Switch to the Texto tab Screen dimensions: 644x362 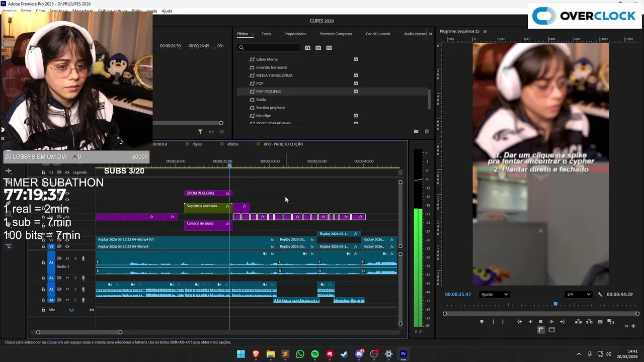tap(266, 34)
